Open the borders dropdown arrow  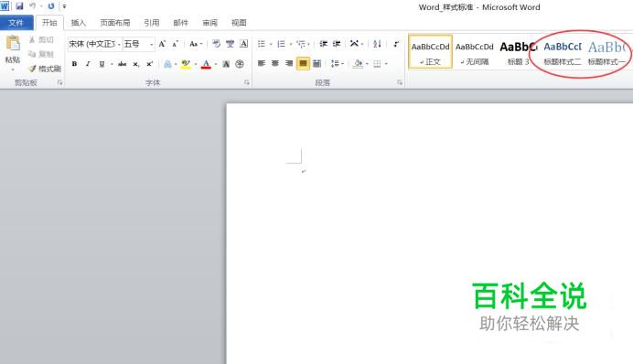386,63
